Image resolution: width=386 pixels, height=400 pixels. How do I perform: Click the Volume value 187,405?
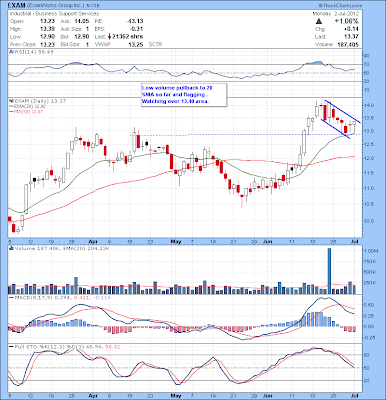348,44
